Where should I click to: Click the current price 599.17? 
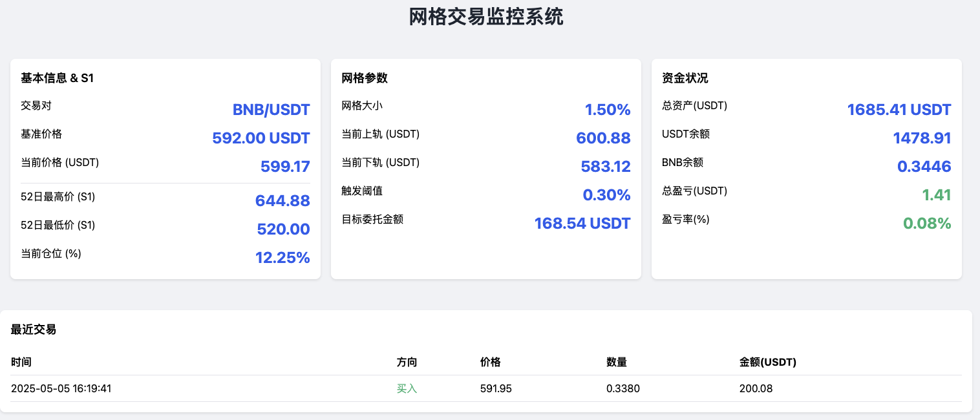[x=285, y=167]
